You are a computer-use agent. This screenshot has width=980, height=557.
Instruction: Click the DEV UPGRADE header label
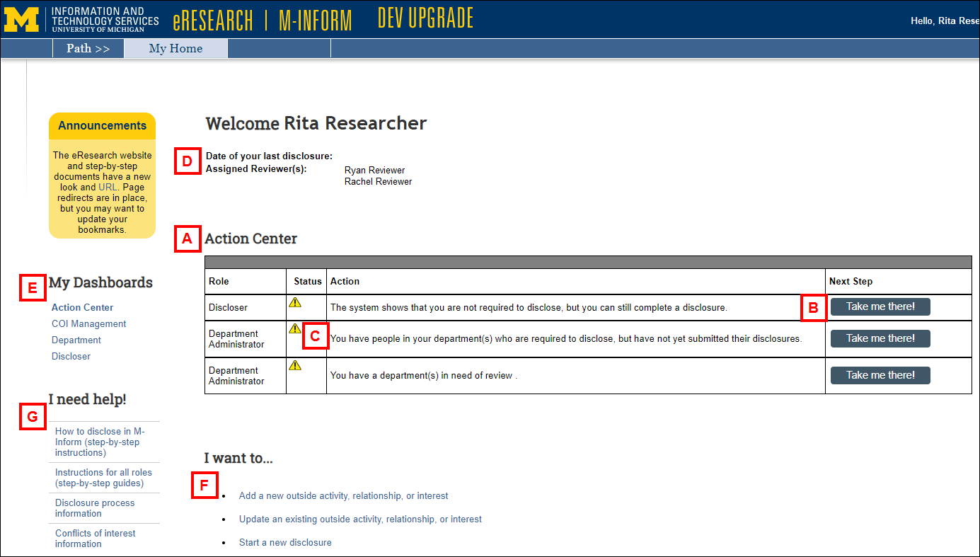pos(425,18)
